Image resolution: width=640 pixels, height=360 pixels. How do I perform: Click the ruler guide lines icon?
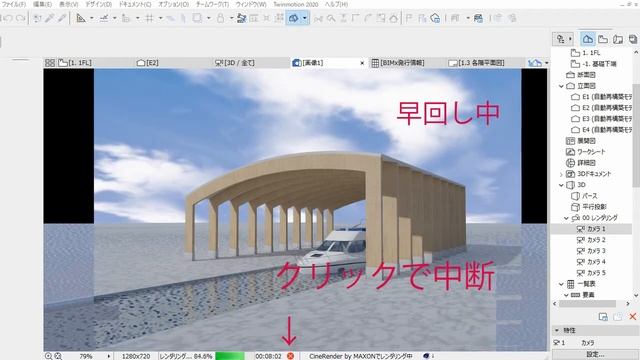81,18
